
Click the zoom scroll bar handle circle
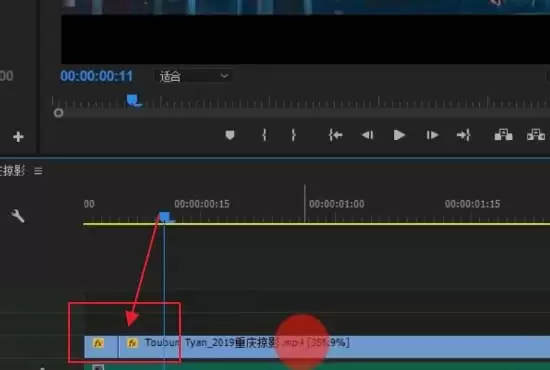[58, 113]
